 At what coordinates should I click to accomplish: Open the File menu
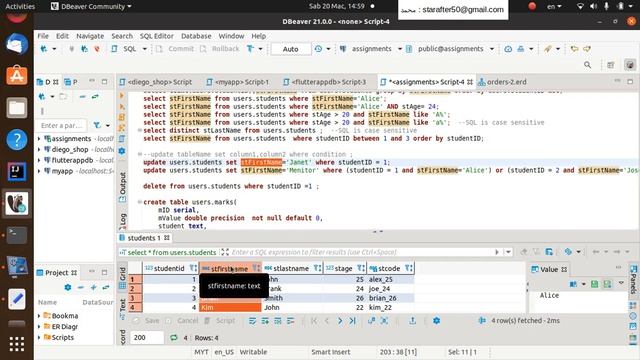[x=43, y=36]
